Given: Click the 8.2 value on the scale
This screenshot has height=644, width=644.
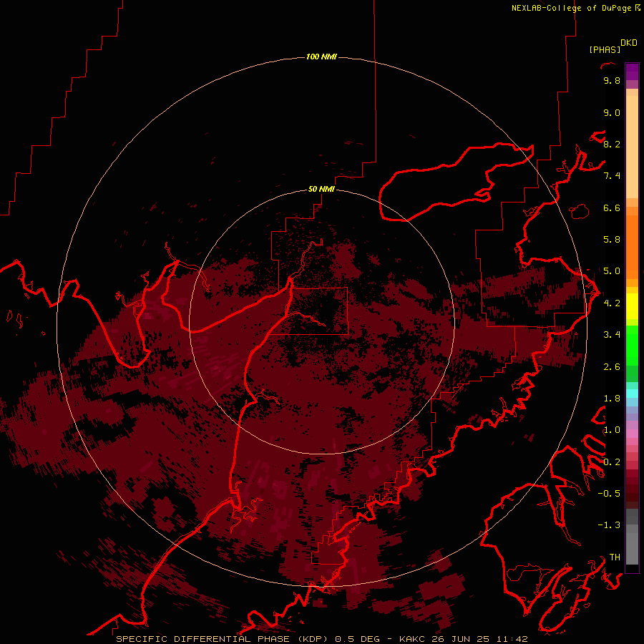Looking at the screenshot, I should click(612, 144).
